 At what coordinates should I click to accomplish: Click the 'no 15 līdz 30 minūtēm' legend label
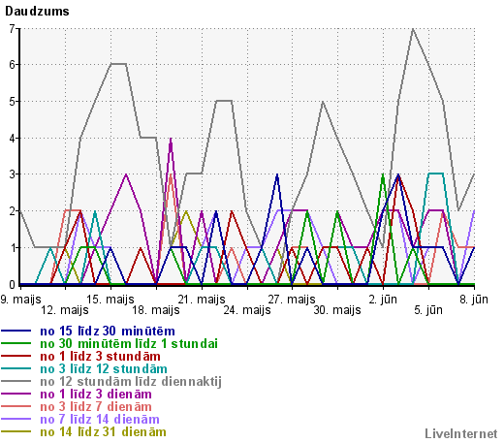click(x=108, y=332)
